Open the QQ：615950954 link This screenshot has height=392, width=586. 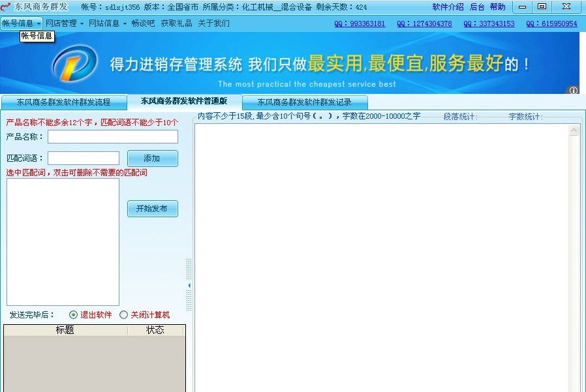tap(551, 23)
